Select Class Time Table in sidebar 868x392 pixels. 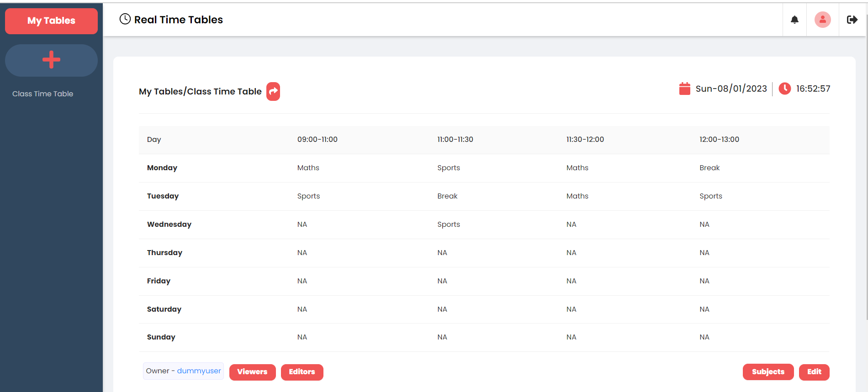click(42, 94)
